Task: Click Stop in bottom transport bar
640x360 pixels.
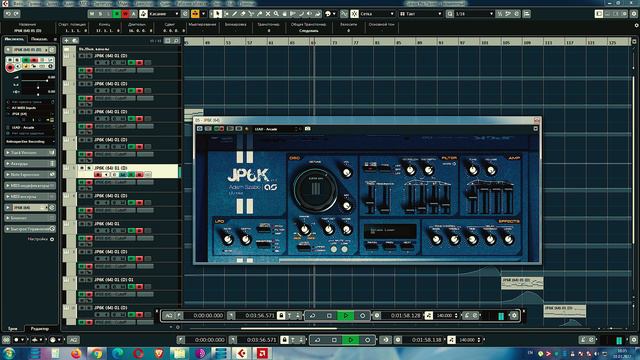Action: [x=334, y=340]
